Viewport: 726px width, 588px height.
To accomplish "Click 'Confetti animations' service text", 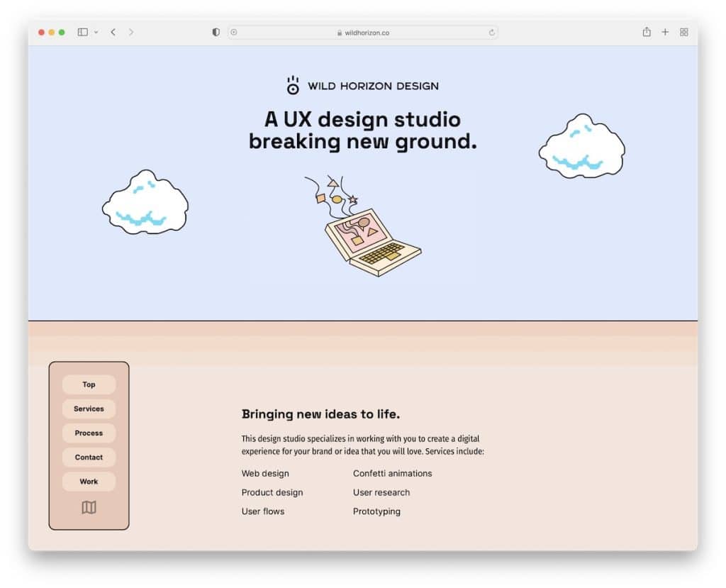I will click(393, 474).
